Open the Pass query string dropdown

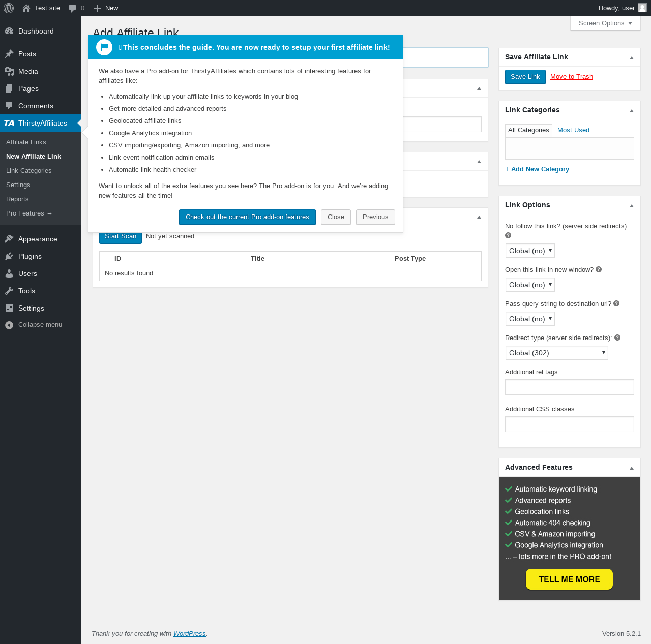point(530,319)
